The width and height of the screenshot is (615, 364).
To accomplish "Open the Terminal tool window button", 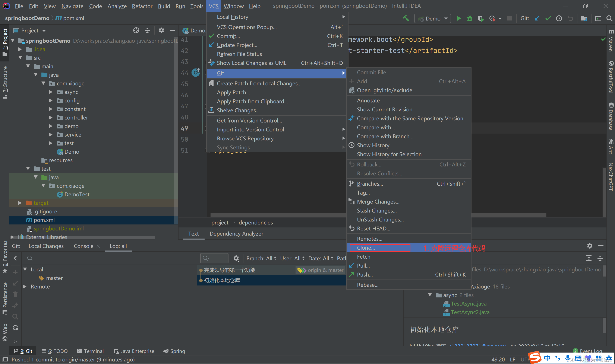I will click(90, 351).
